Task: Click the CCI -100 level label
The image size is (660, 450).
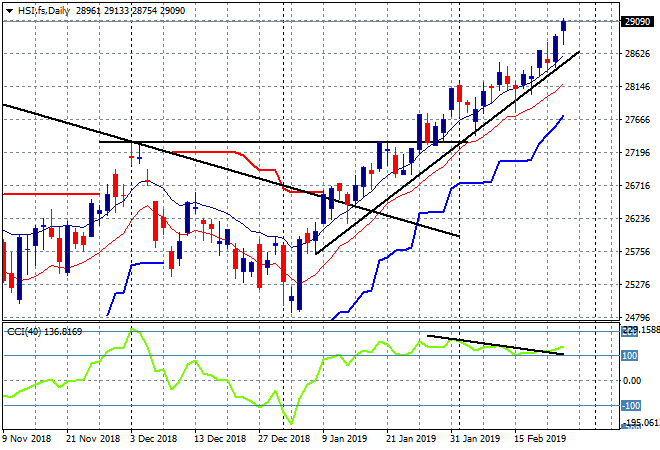Action: (x=631, y=406)
